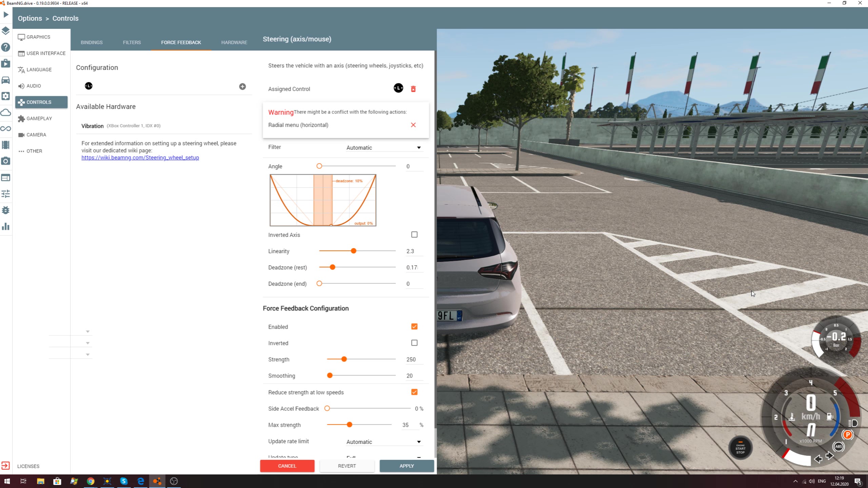Click the red Cancel button
The image size is (868, 488).
pyautogui.click(x=287, y=466)
